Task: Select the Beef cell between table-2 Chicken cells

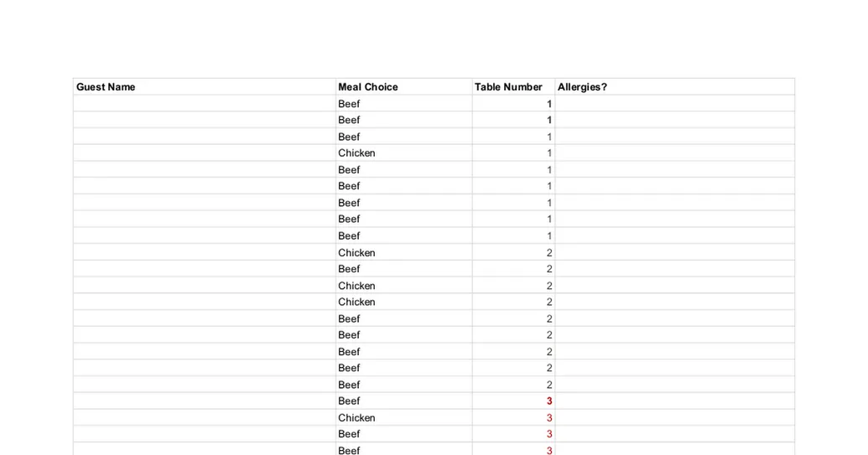Action: [403, 269]
